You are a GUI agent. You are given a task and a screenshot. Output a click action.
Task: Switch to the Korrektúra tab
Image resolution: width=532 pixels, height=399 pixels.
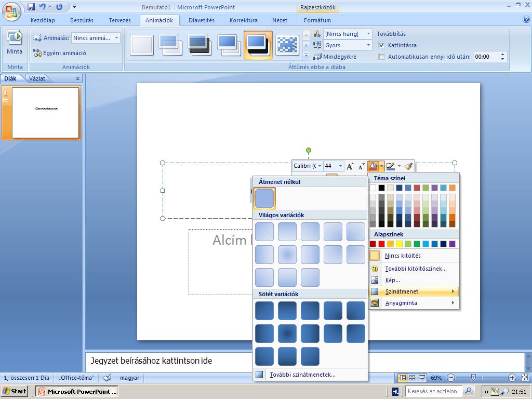coord(244,20)
